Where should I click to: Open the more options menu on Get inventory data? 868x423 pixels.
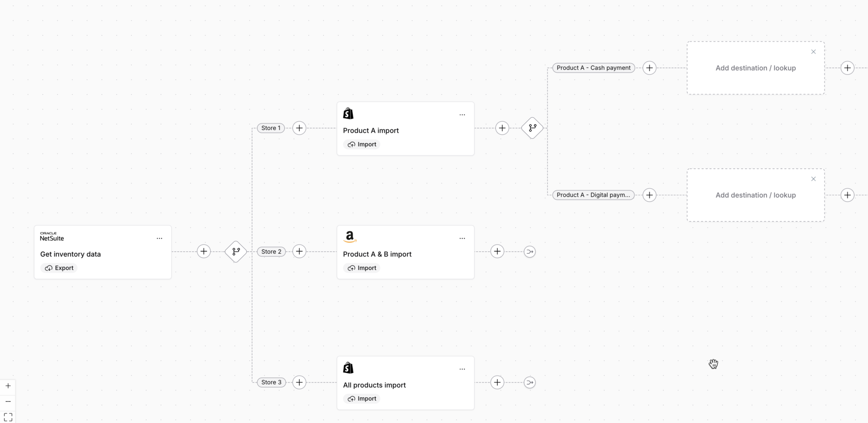tap(159, 238)
